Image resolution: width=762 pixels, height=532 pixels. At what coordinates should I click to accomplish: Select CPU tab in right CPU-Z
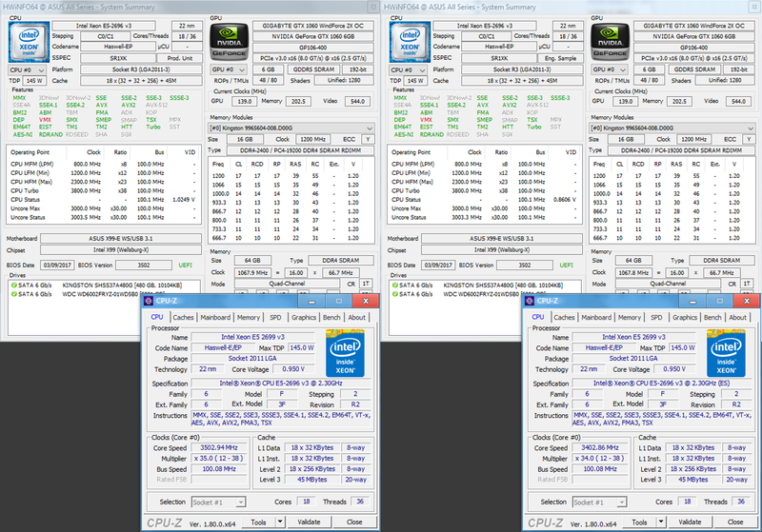click(538, 317)
